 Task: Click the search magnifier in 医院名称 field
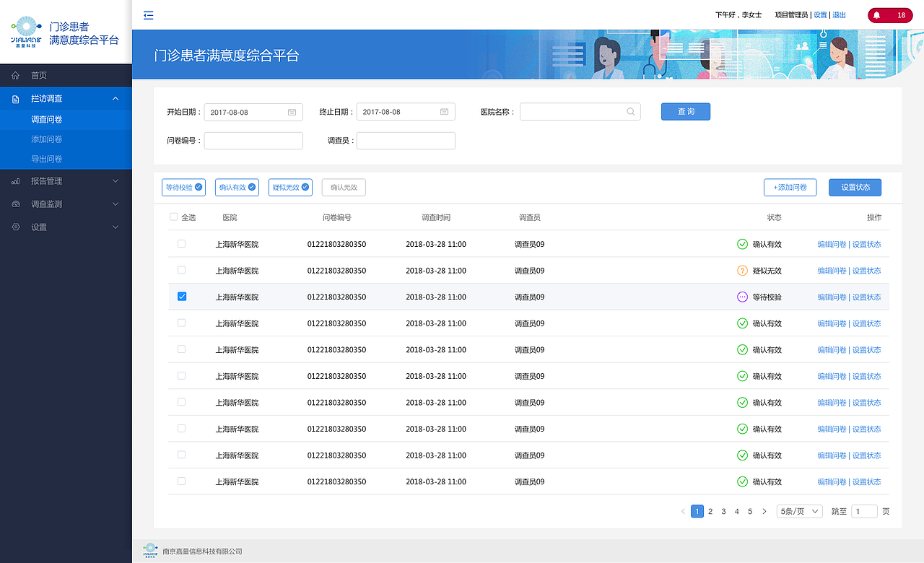630,112
